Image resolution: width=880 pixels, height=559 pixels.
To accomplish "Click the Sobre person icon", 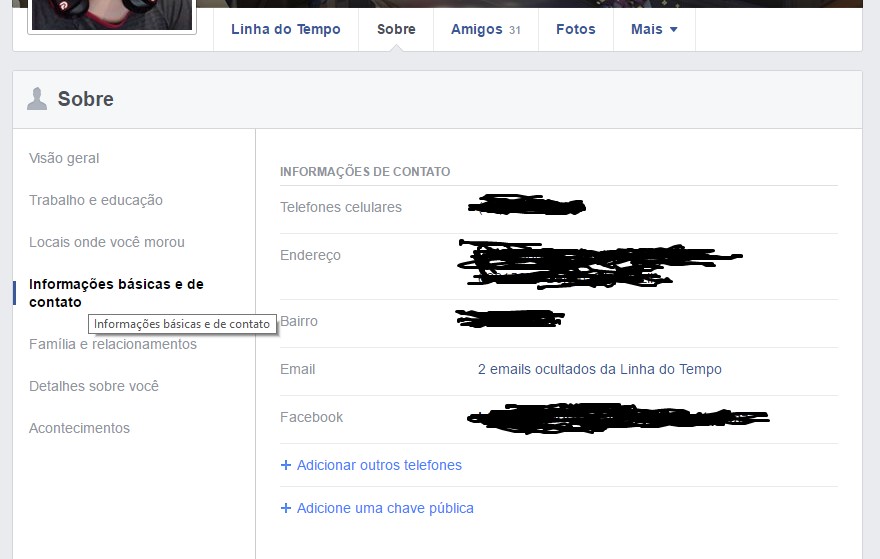I will tap(37, 99).
